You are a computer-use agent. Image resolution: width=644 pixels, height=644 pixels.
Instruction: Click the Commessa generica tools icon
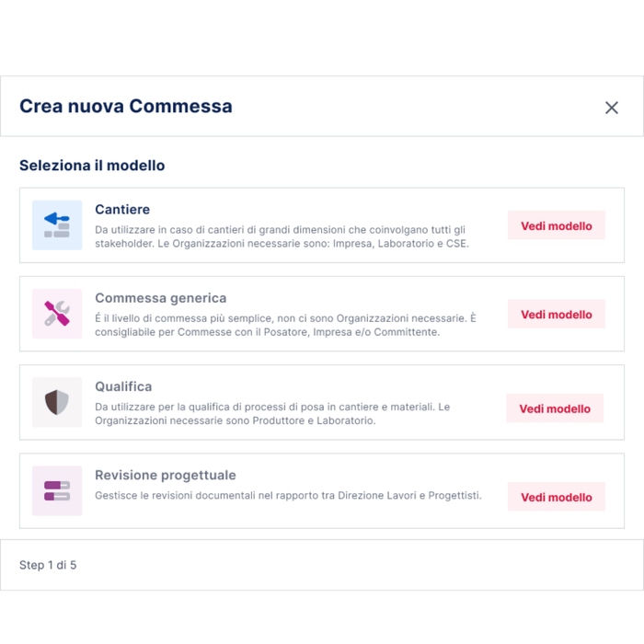(57, 314)
